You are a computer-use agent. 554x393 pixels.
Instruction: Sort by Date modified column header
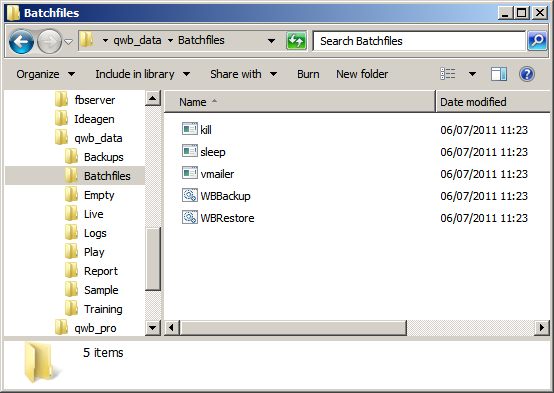[493, 102]
